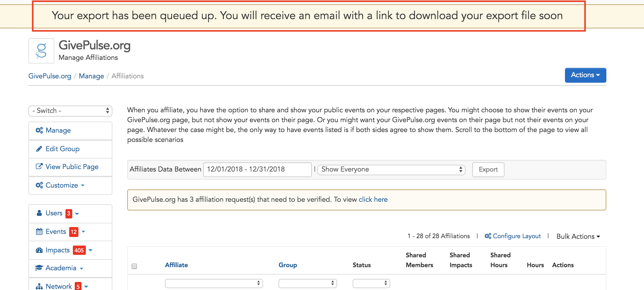
Task: Click the '1 - 28 of 28 Affiliations' count text
Action: pyautogui.click(x=438, y=236)
